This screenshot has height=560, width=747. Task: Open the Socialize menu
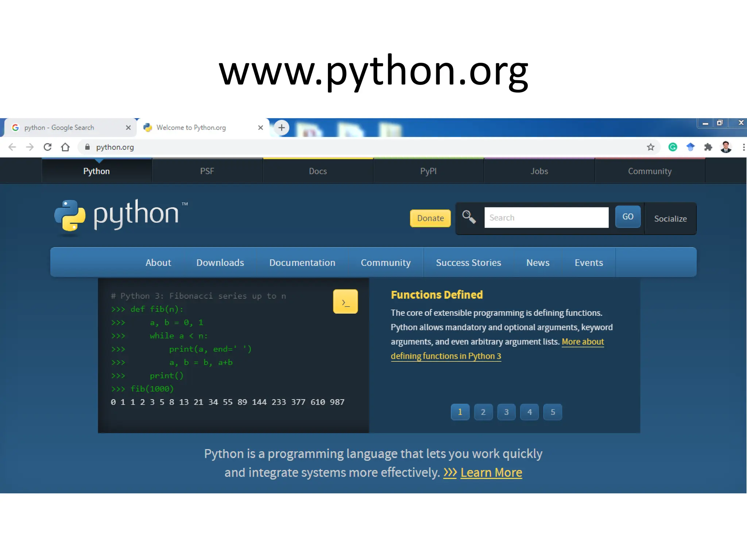click(670, 219)
